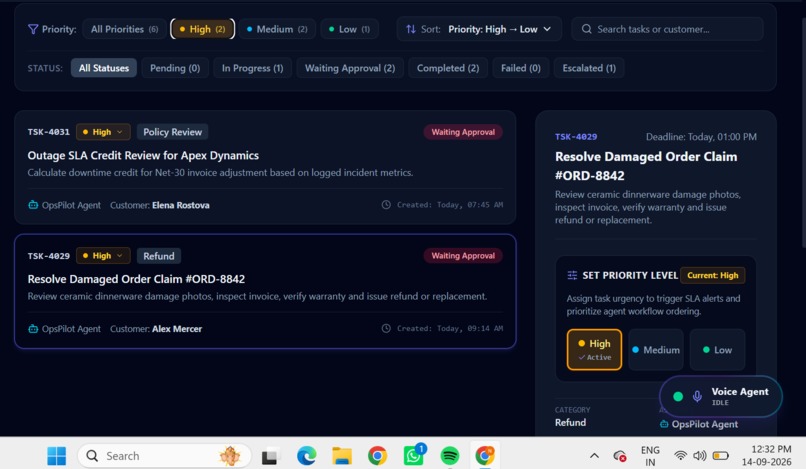The height and width of the screenshot is (469, 806).
Task: Toggle the Low (1) priority filter
Action: coord(349,29)
